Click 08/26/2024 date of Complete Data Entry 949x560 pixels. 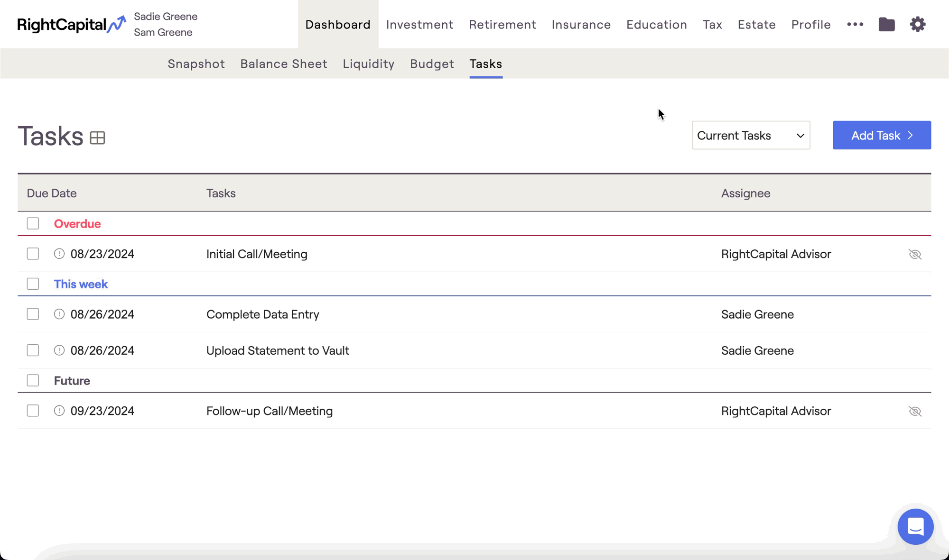[102, 314]
